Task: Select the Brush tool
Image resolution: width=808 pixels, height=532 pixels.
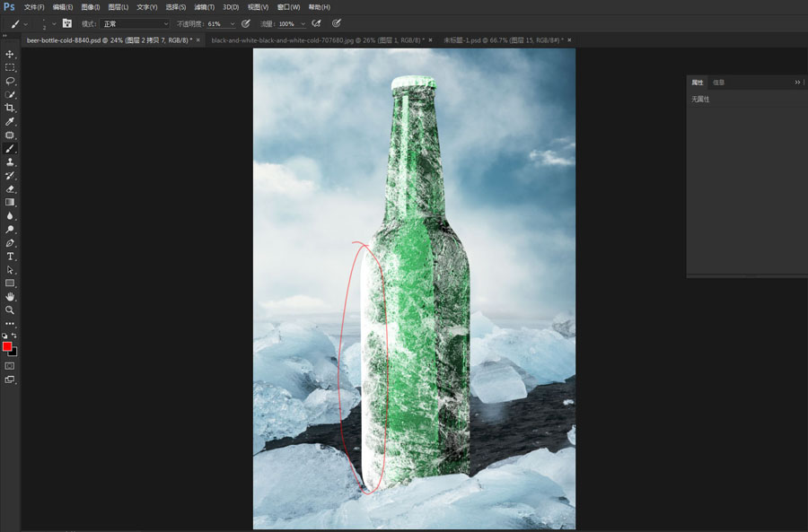Action: pos(11,149)
